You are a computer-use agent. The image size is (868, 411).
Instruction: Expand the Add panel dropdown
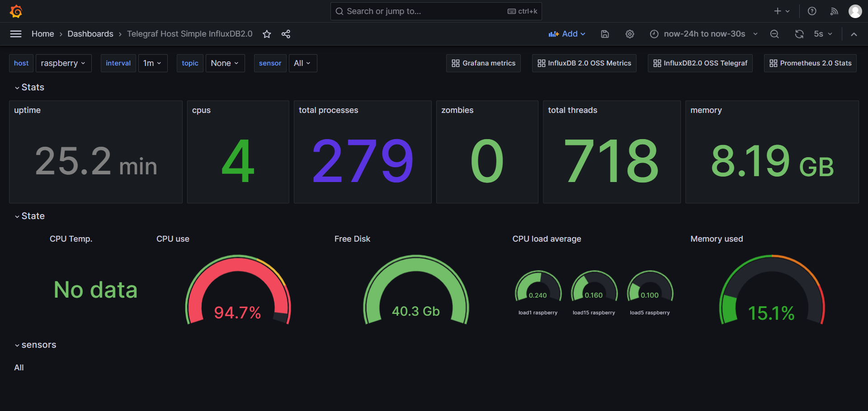(567, 34)
